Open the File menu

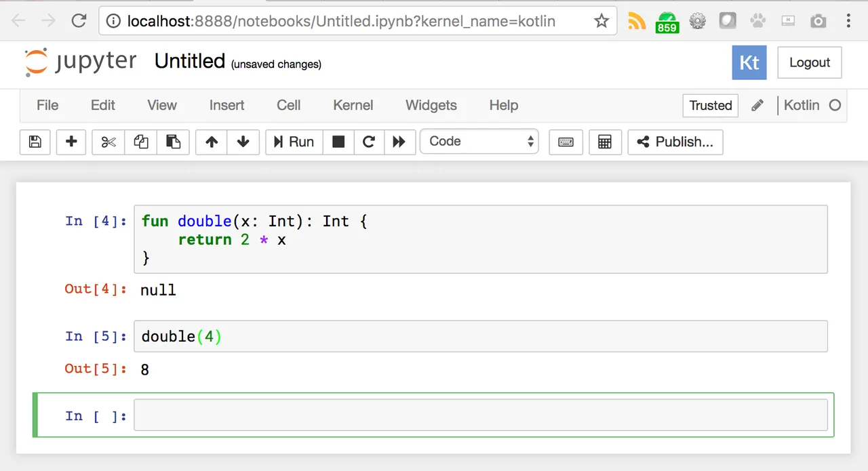click(47, 105)
